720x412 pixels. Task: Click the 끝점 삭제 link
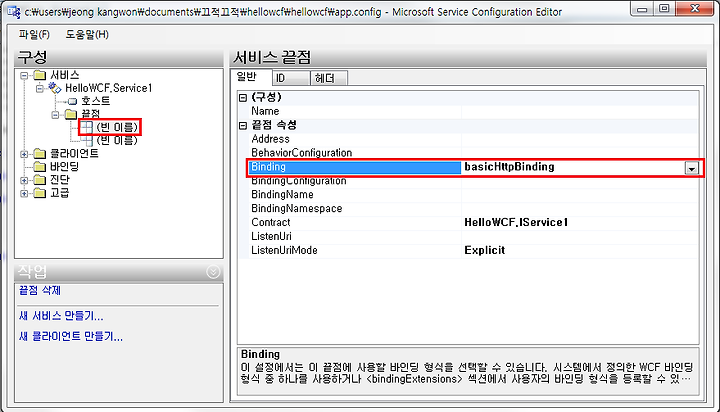pyautogui.click(x=39, y=290)
